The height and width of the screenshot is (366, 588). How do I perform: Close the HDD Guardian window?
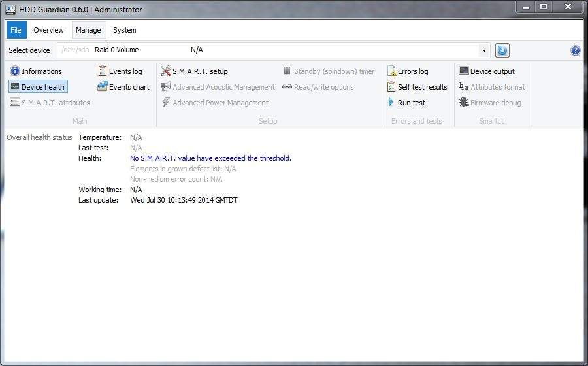tap(568, 7)
